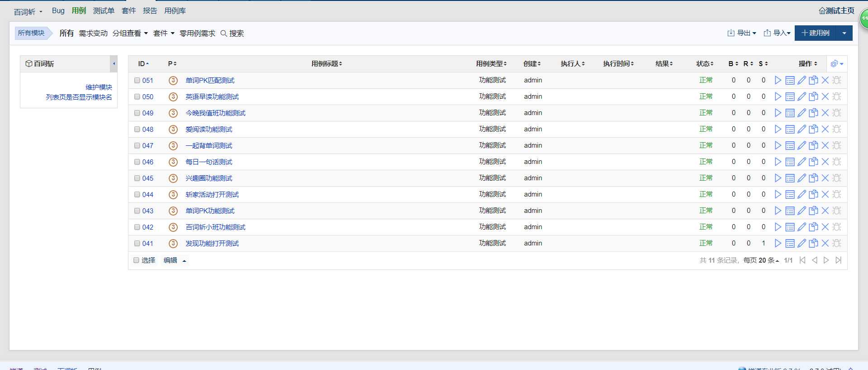The height and width of the screenshot is (370, 868).
Task: Run test case 045 兴趣圈功能测试
Action: tap(778, 178)
